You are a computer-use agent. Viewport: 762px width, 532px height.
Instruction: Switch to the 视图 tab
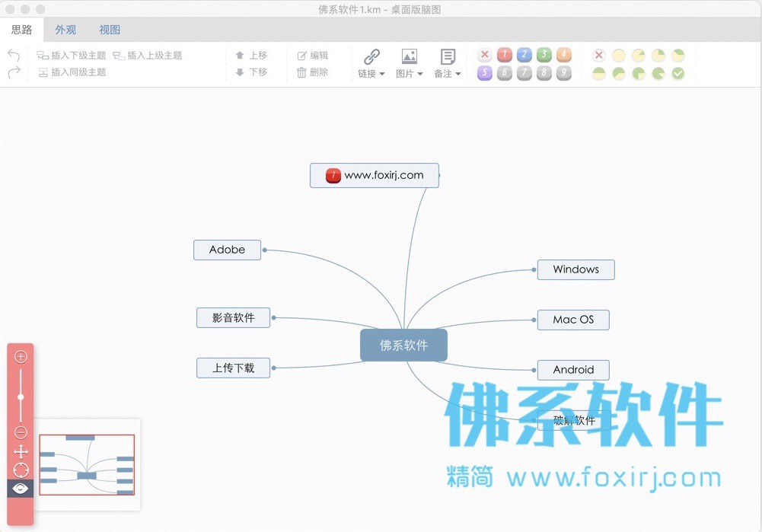click(x=110, y=30)
